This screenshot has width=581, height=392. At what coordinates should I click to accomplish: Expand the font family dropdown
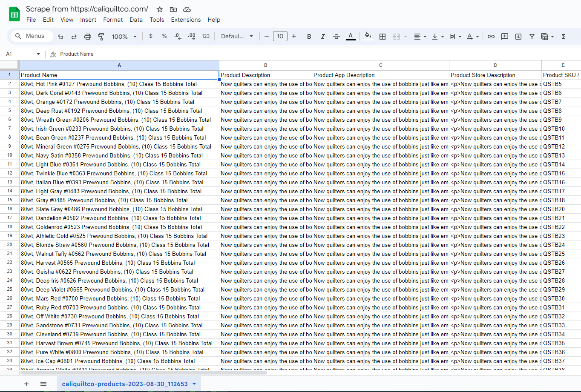pyautogui.click(x=237, y=37)
